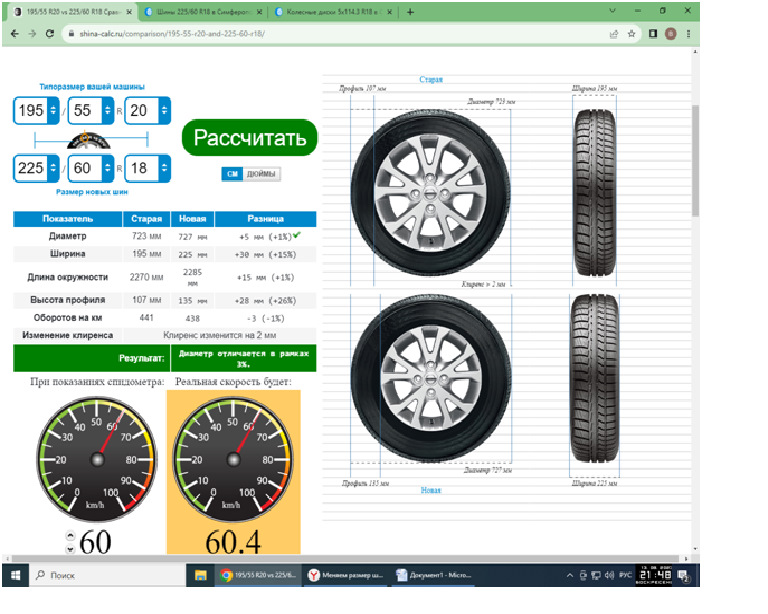Image resolution: width=768 pixels, height=614 pixels.
Task: Open the new tire width 225 dropdown
Action: click(37, 168)
